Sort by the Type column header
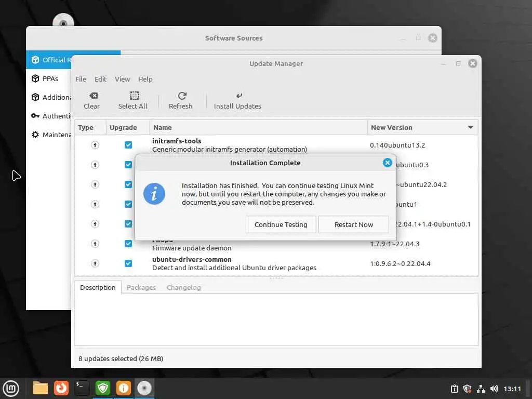This screenshot has width=532, height=399. point(90,128)
